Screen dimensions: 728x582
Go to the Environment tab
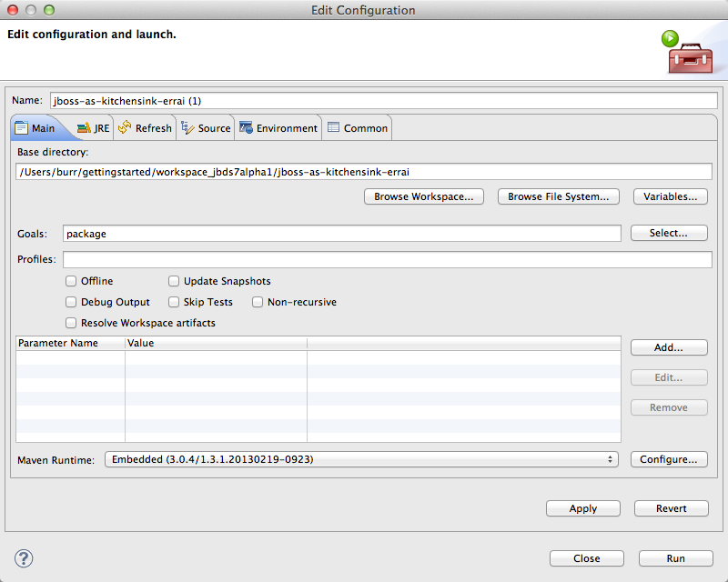pyautogui.click(x=278, y=128)
